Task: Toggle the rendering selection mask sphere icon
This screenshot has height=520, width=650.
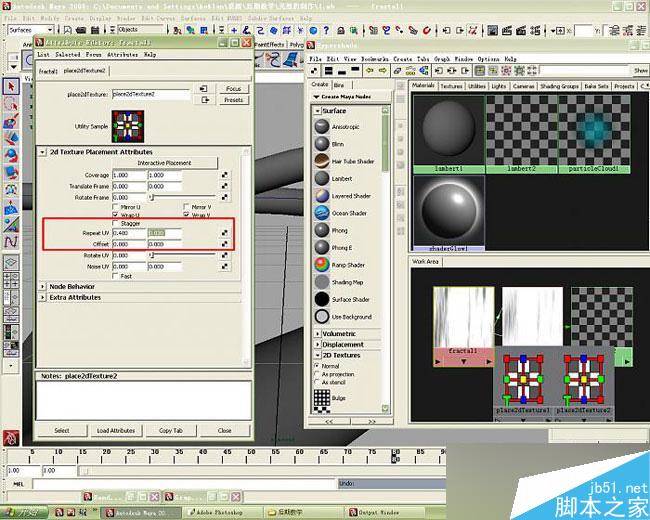Action: pos(313,30)
